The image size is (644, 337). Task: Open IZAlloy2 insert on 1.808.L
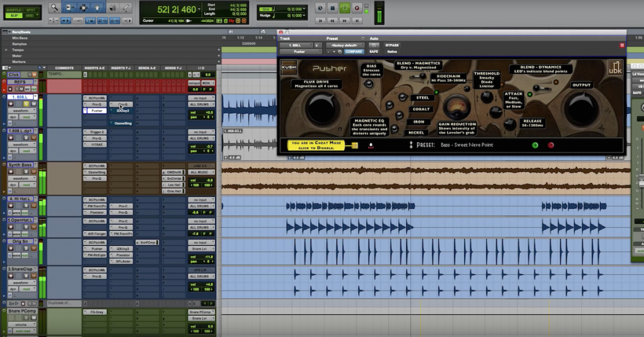(123, 111)
